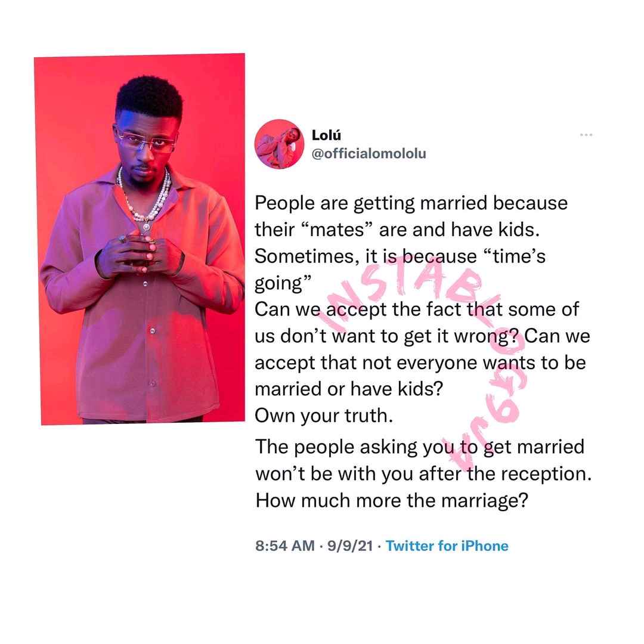Click the 9/9/21 tweet date

point(350,546)
